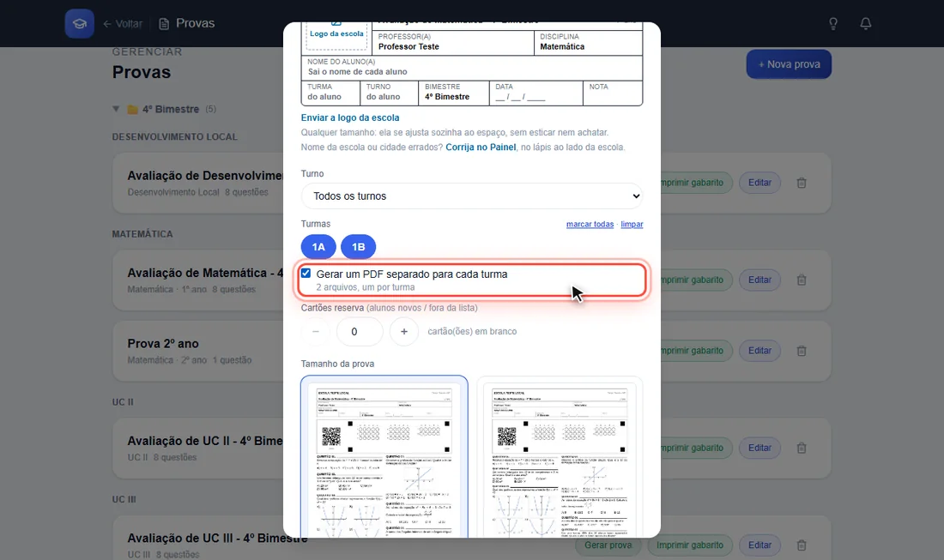Click the 4º Bimestre folder icon
The width and height of the screenshot is (944, 560).
tap(133, 110)
